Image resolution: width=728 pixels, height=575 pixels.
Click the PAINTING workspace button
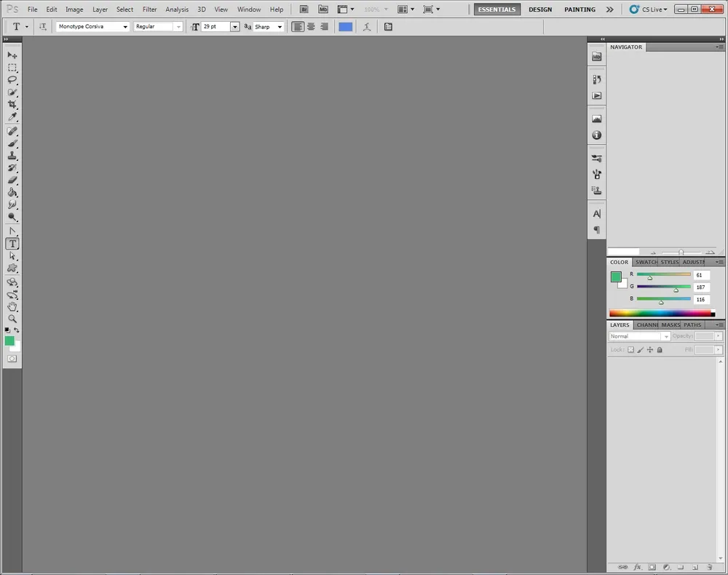tap(579, 9)
